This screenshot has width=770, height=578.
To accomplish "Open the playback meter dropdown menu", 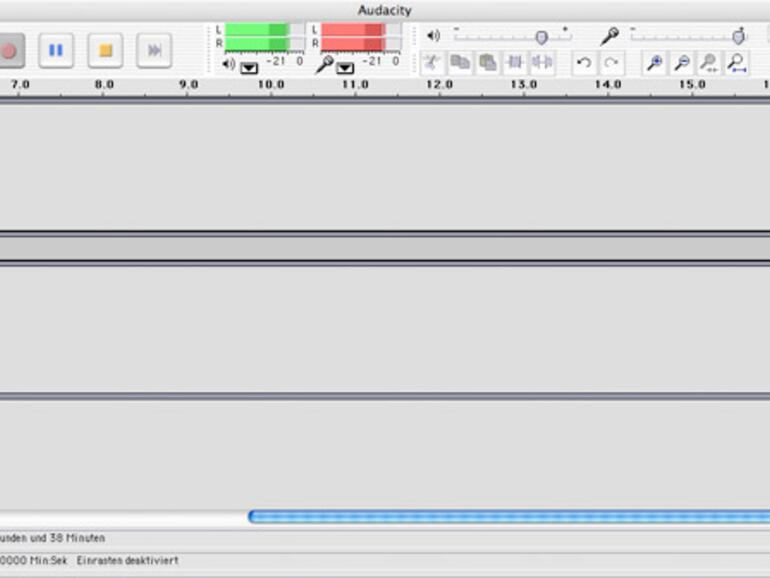I will click(x=249, y=68).
